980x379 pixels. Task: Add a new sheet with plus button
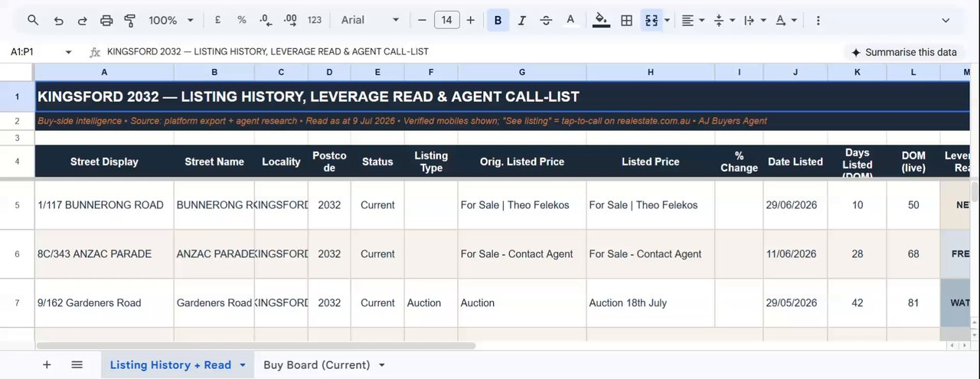[x=47, y=365]
